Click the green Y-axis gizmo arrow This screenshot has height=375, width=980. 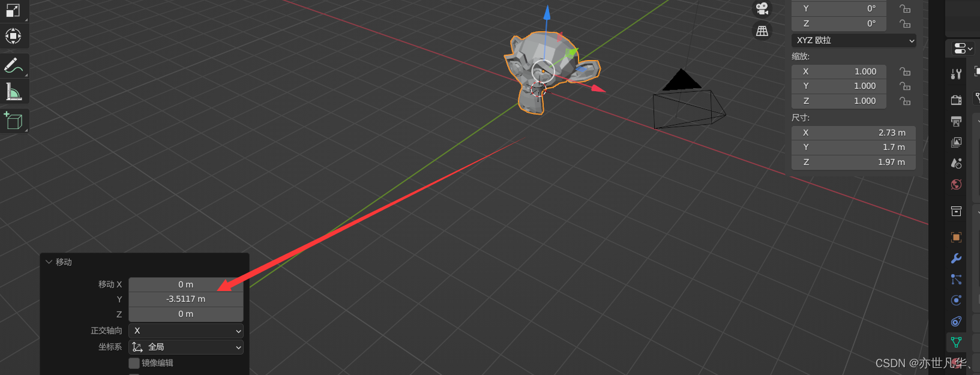(x=571, y=54)
